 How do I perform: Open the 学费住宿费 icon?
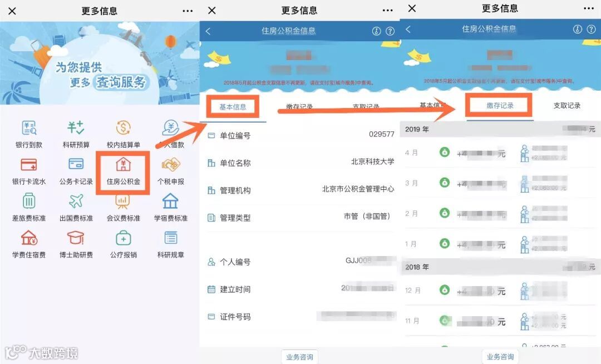click(x=29, y=238)
